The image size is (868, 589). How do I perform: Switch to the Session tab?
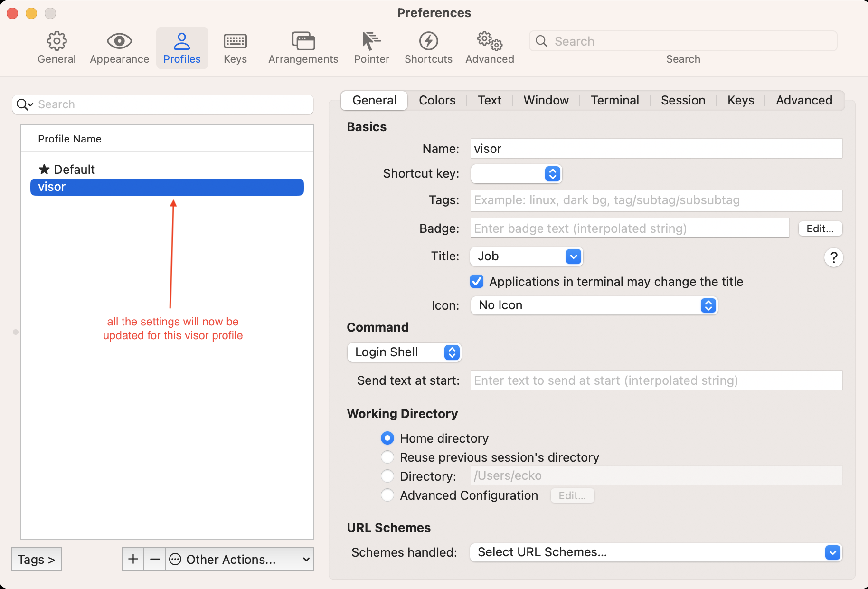point(683,100)
